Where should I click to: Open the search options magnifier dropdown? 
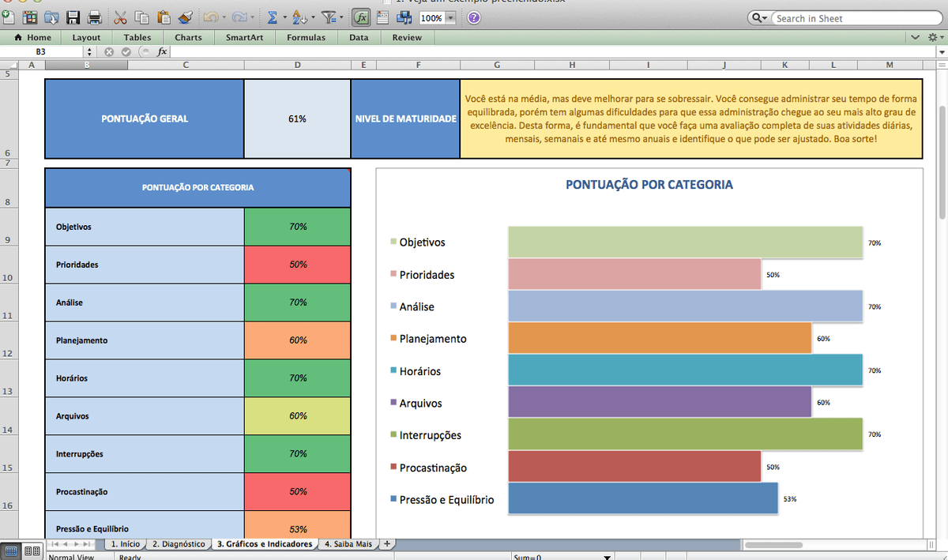coord(760,18)
